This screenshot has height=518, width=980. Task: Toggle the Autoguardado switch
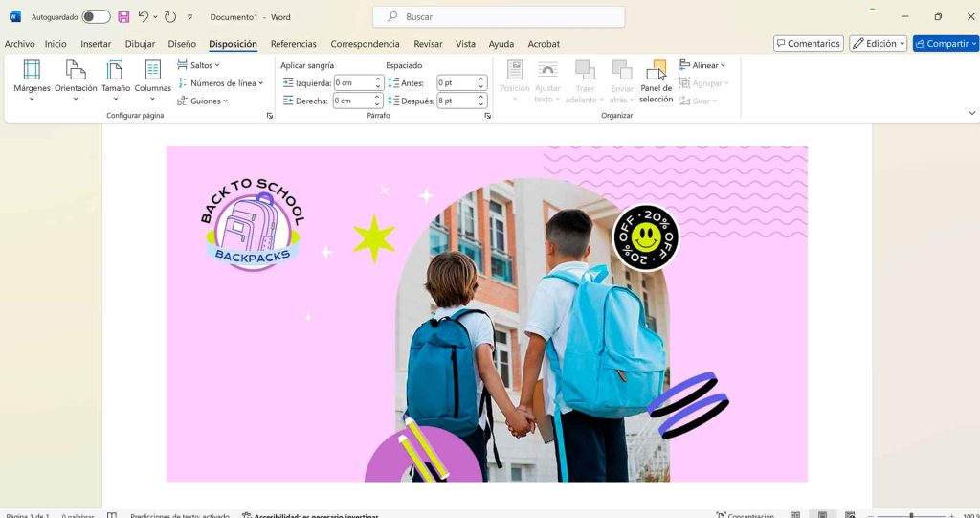pos(97,17)
